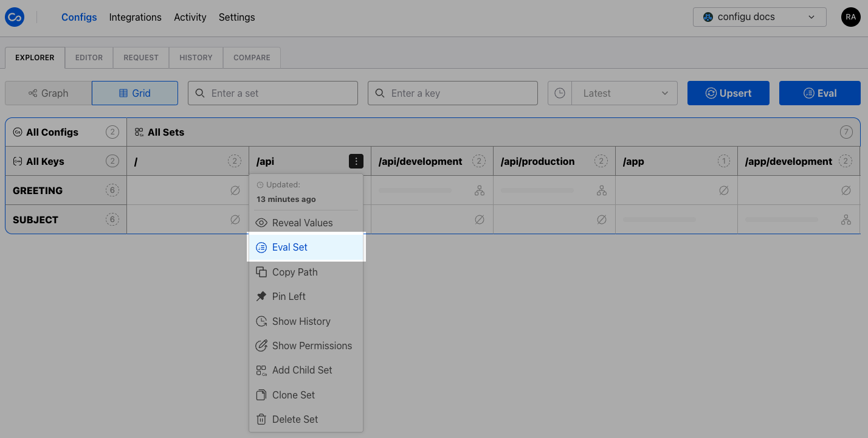The image size is (868, 438).
Task: Choose Delete Set in the menu
Action: coord(295,419)
